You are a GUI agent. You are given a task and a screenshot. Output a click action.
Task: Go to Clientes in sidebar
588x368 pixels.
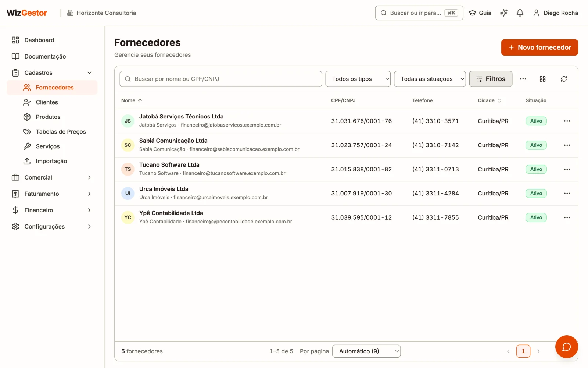click(52, 102)
